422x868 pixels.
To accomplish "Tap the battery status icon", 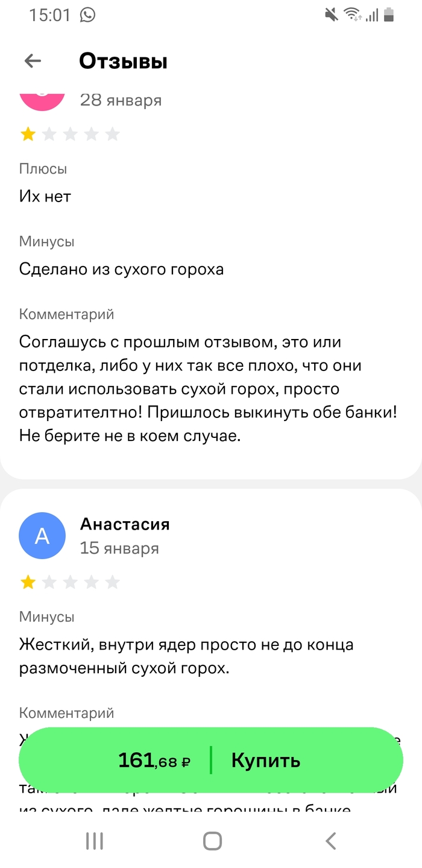I will coord(389,15).
